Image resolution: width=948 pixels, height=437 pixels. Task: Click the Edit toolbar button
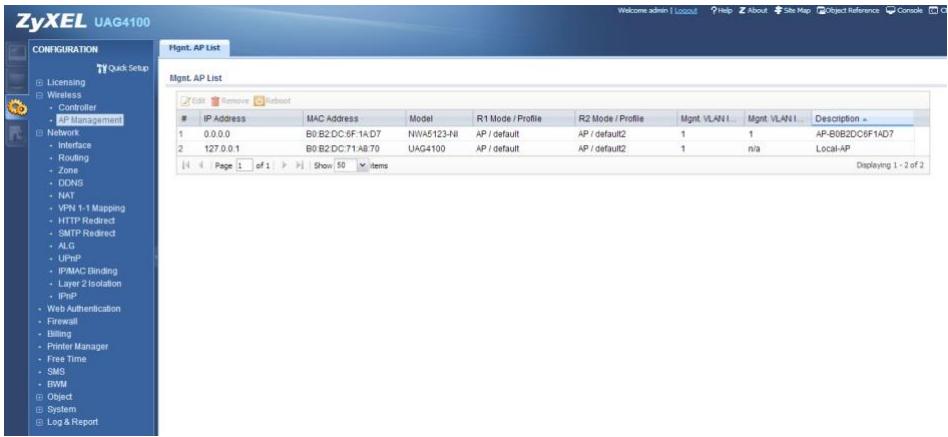tap(194, 101)
